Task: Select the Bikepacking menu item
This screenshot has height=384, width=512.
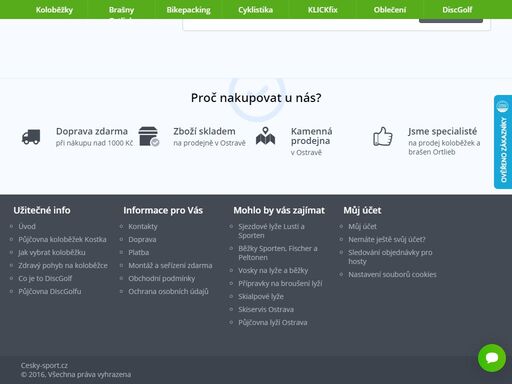Action: 188,10
